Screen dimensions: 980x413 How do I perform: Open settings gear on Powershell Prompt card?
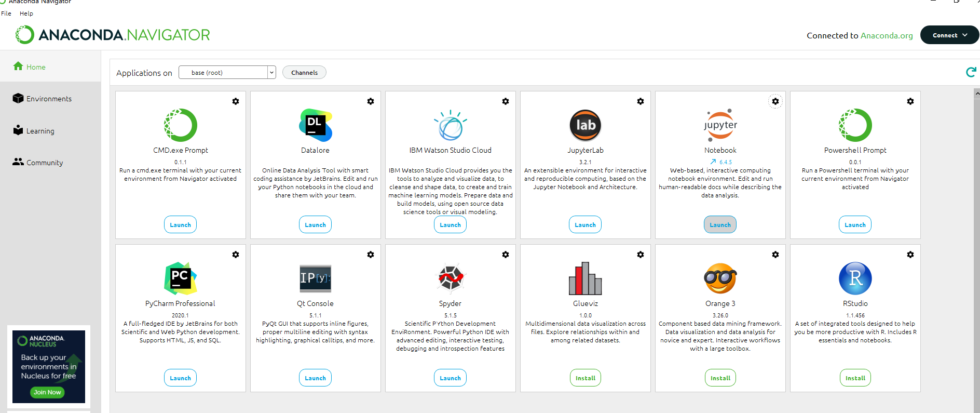[910, 101]
